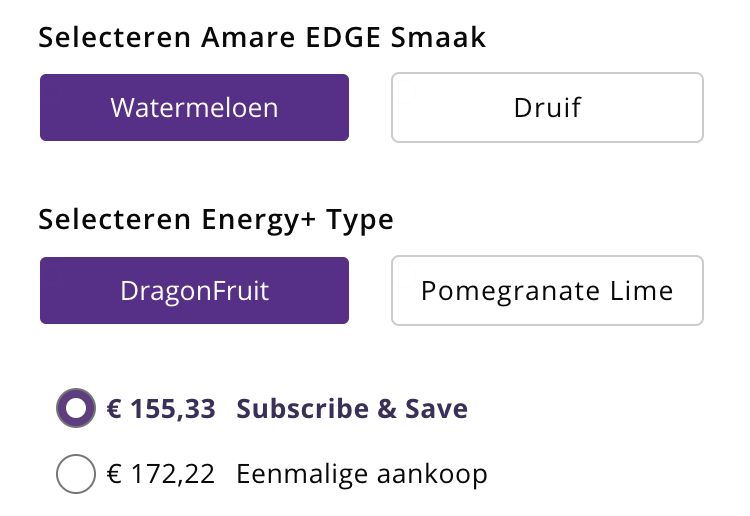Click the Selecteren Energy+ Type heading
Image resolution: width=750 pixels, height=516 pixels.
pos(216,219)
